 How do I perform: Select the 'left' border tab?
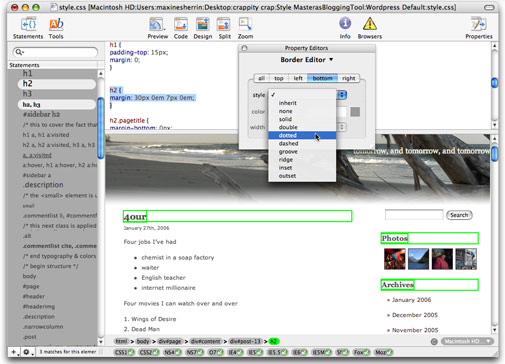(x=298, y=78)
